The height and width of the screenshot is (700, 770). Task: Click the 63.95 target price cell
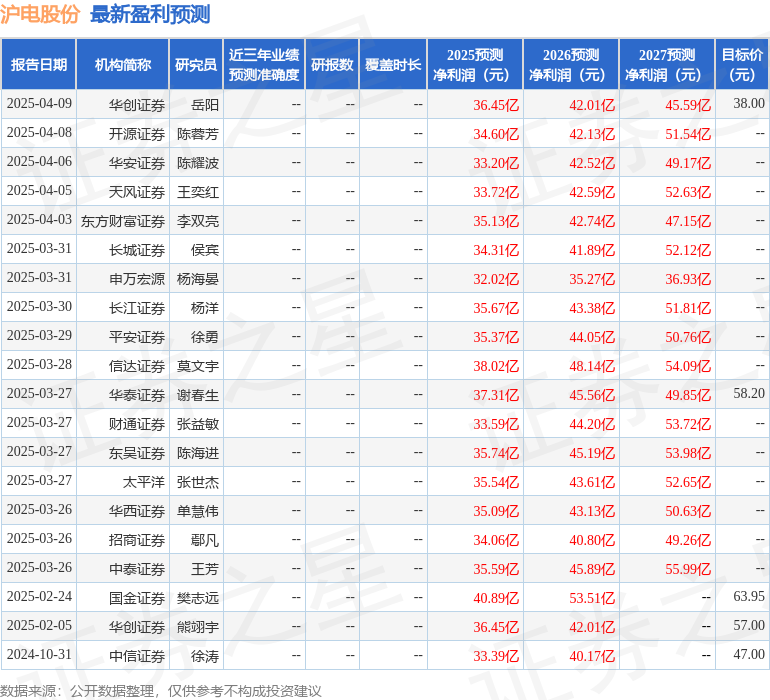(748, 597)
